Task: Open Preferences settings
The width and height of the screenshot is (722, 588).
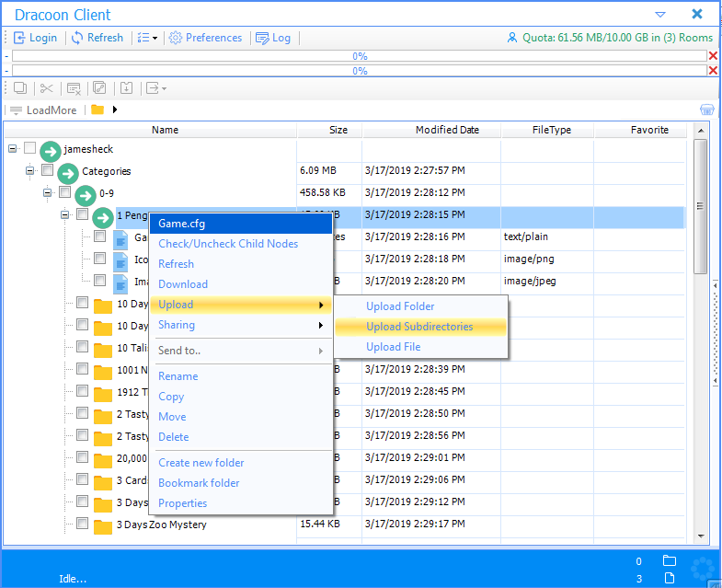Action: [x=205, y=38]
